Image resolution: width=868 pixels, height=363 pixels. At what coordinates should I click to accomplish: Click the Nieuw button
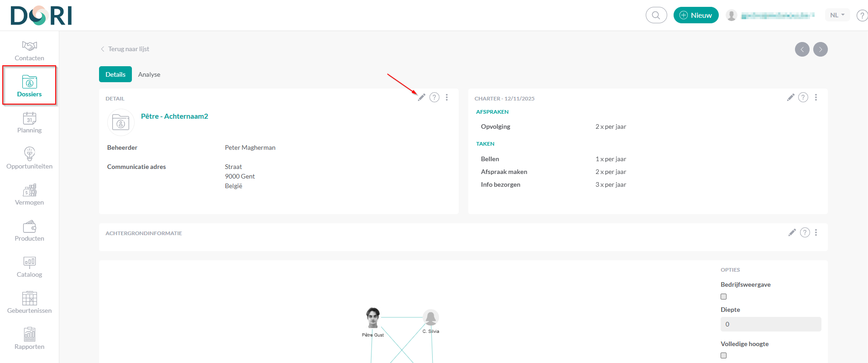[x=696, y=15]
